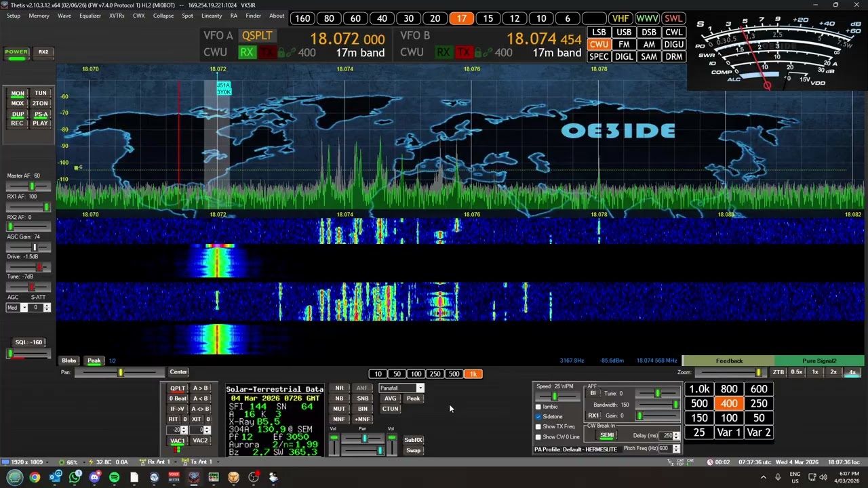Screen dimensions: 868x488
Task: Click the Thetis app taskbar icon
Action: coord(194,477)
